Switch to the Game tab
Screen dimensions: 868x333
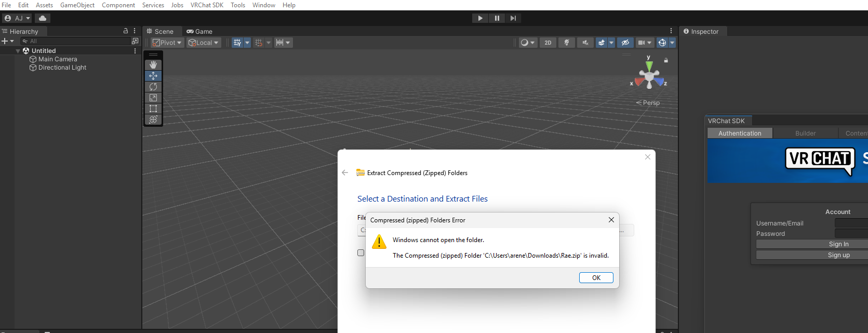[x=199, y=31]
